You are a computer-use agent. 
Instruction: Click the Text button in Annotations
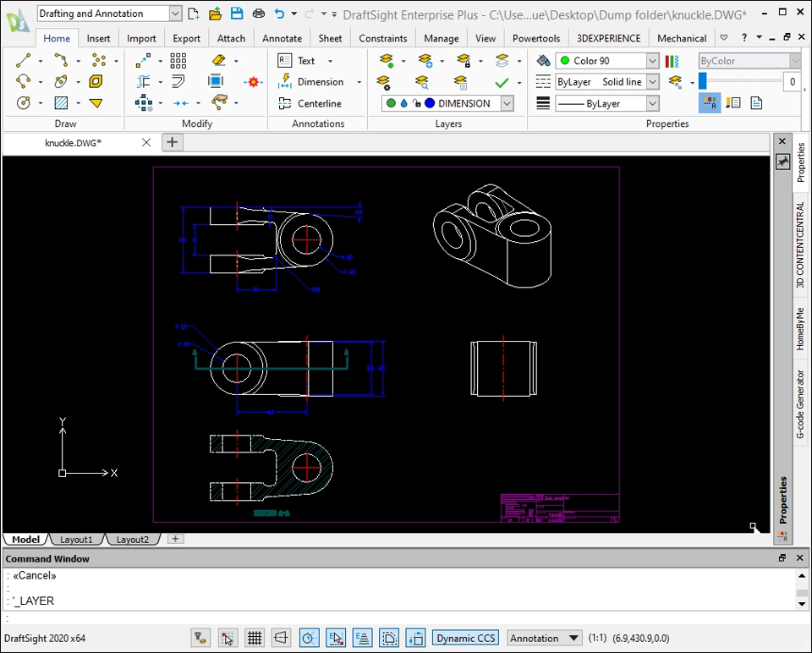(305, 61)
